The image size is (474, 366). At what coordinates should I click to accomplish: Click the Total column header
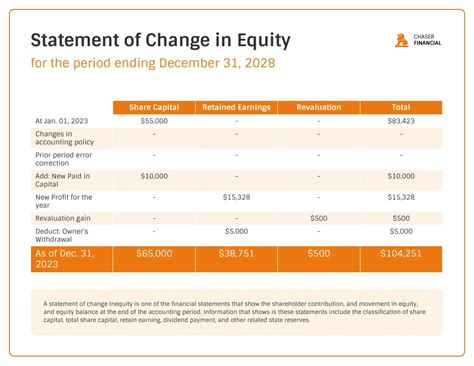pos(401,107)
